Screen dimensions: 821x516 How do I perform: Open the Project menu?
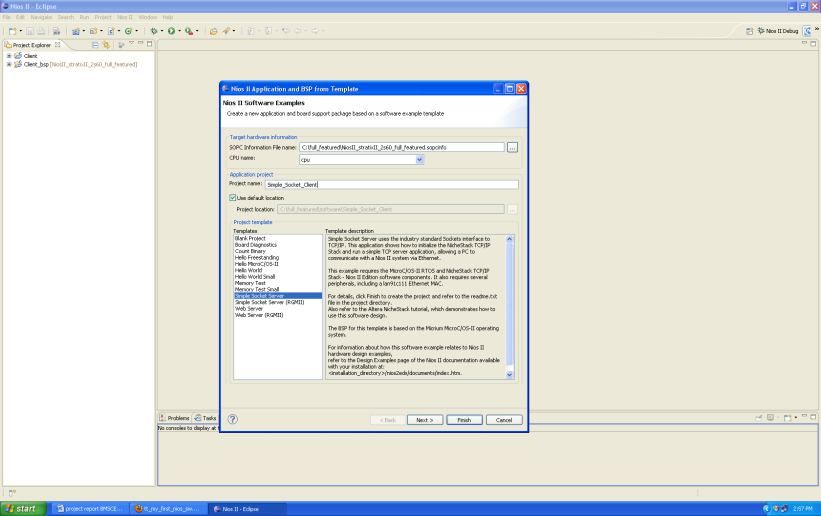[103, 17]
